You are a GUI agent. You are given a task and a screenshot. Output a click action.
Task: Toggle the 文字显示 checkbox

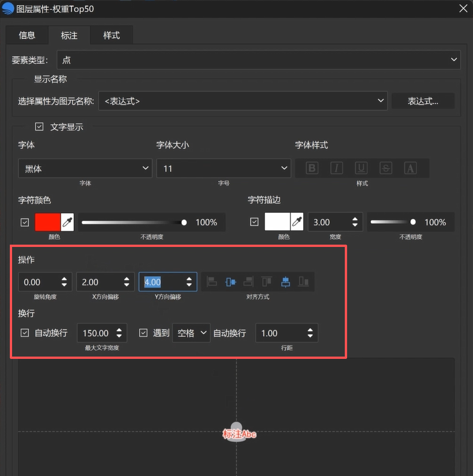(x=39, y=126)
